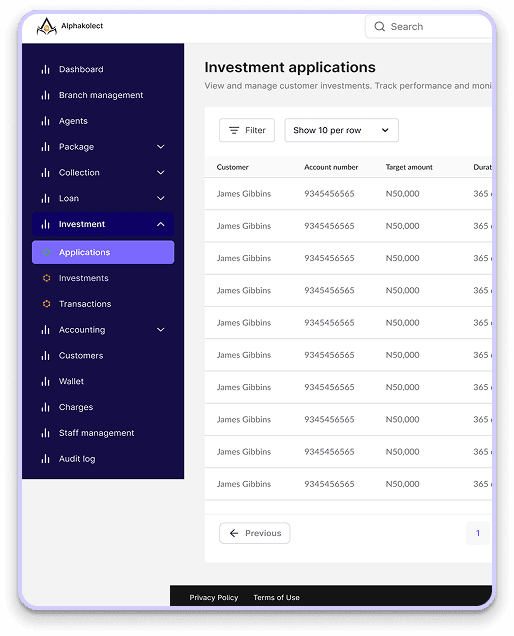Click the Investment bar chart icon
The width and height of the screenshot is (514, 636).
pos(45,224)
